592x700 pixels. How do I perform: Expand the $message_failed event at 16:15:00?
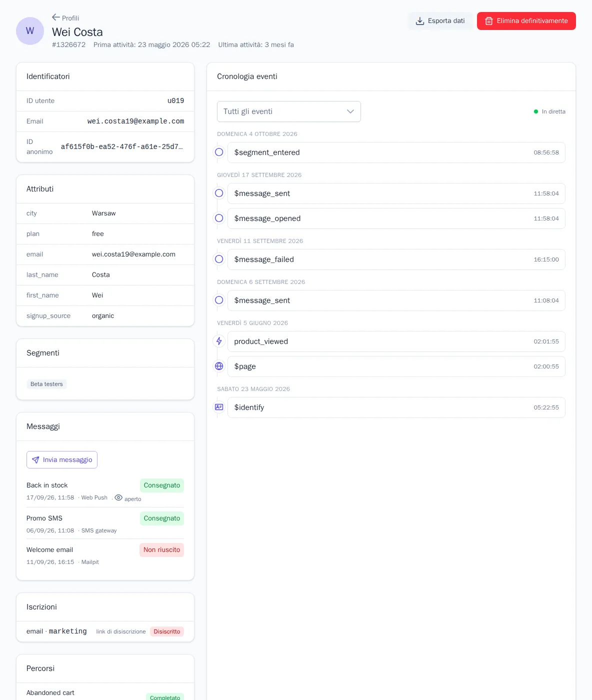(396, 259)
